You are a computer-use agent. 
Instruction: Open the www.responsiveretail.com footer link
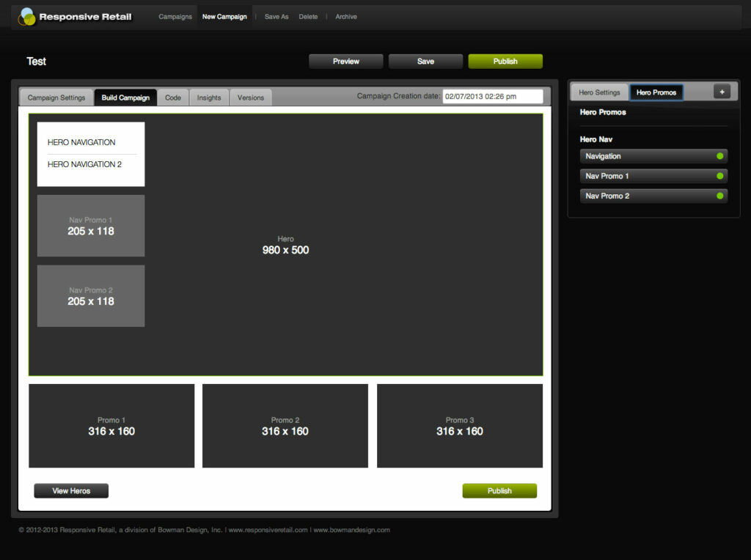pyautogui.click(x=268, y=530)
